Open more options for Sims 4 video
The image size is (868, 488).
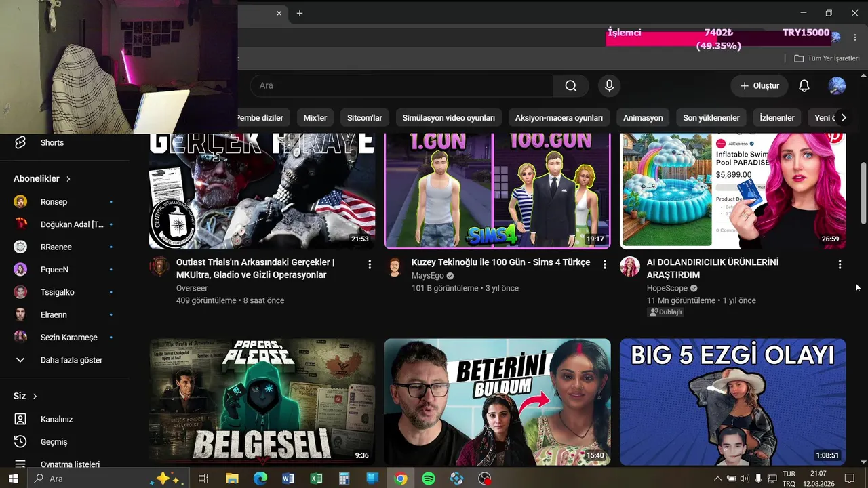coord(605,264)
